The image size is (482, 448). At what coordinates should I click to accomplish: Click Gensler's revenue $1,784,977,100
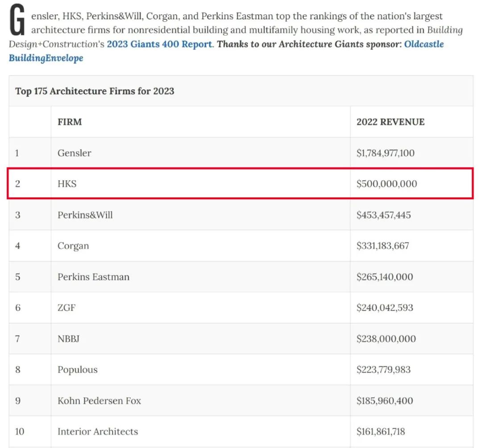(x=386, y=153)
